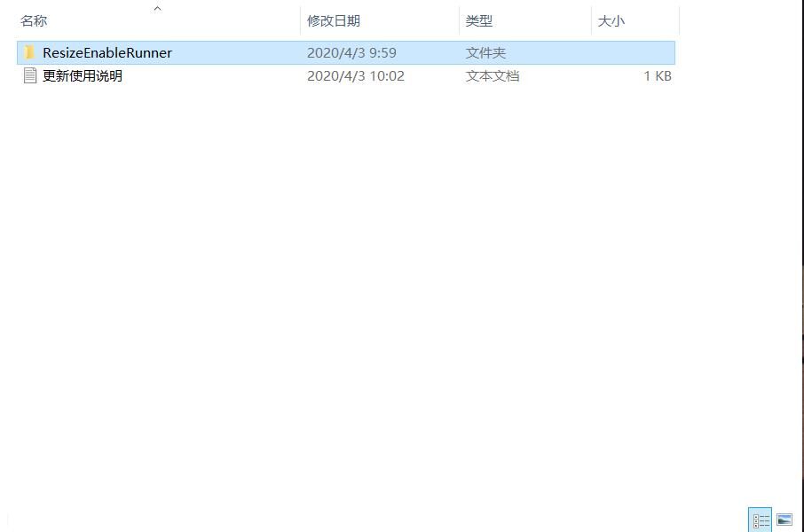Click the empty size cell of ResizeEnableRunner
Viewport: 804px width, 532px height.
(632, 52)
